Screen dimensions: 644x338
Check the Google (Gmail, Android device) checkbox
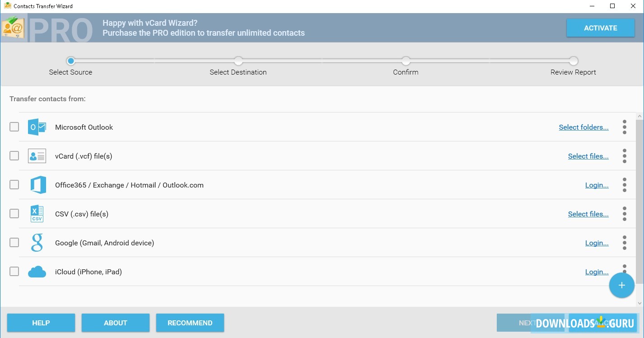pos(14,242)
